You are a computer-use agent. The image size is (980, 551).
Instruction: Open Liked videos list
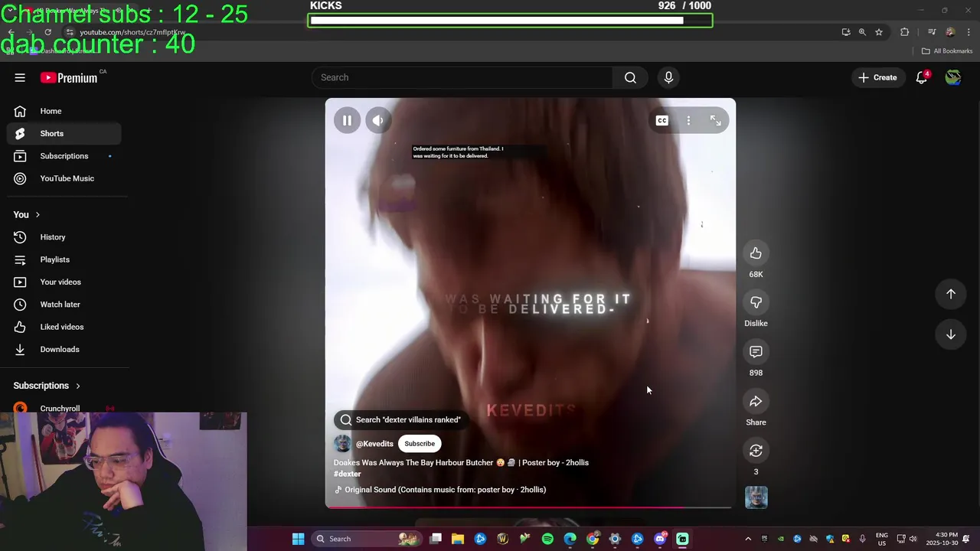coord(64,327)
